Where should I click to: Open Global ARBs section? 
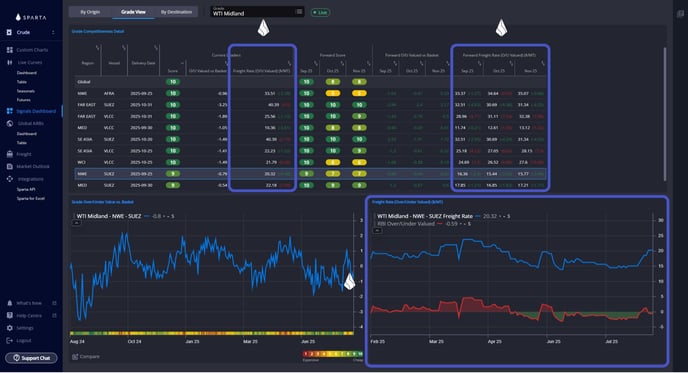pyautogui.click(x=25, y=123)
